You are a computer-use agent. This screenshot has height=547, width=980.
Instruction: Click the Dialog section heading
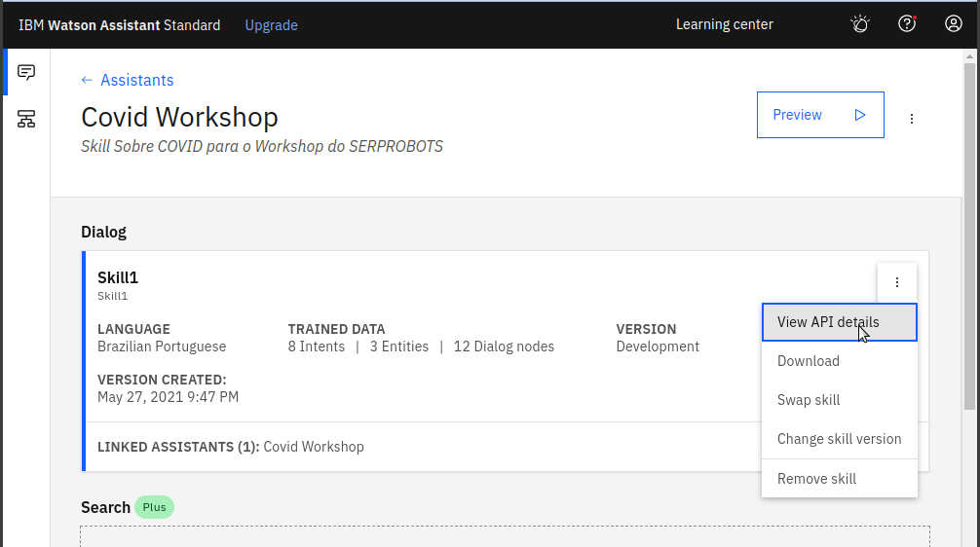pos(104,232)
